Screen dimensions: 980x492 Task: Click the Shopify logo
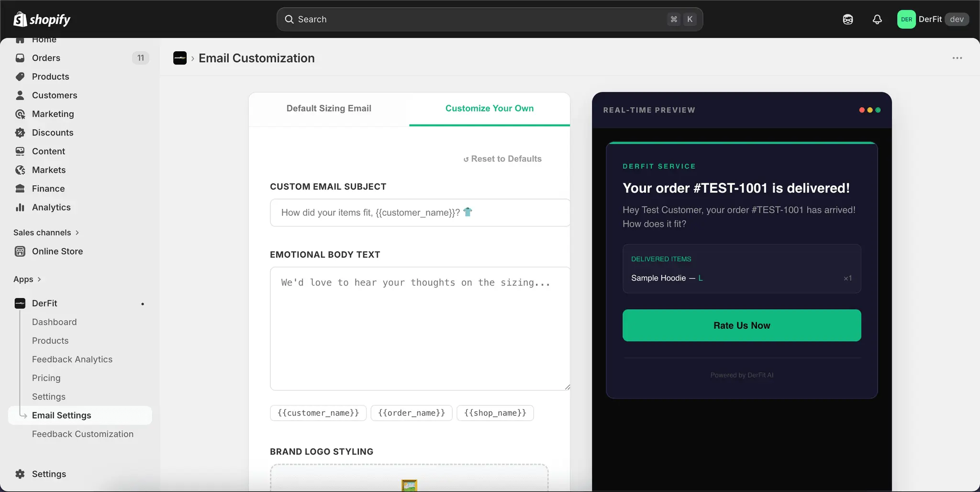[42, 19]
